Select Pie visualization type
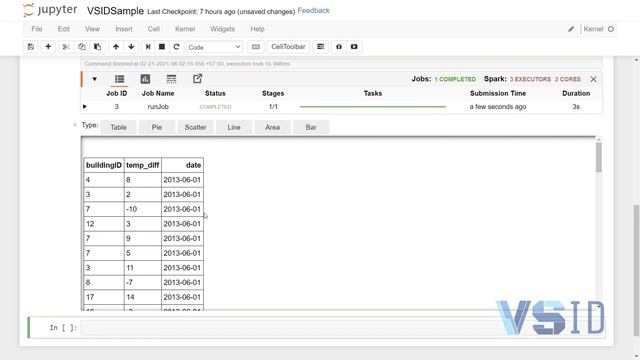Viewport: 640px width, 360px height. pos(157,127)
